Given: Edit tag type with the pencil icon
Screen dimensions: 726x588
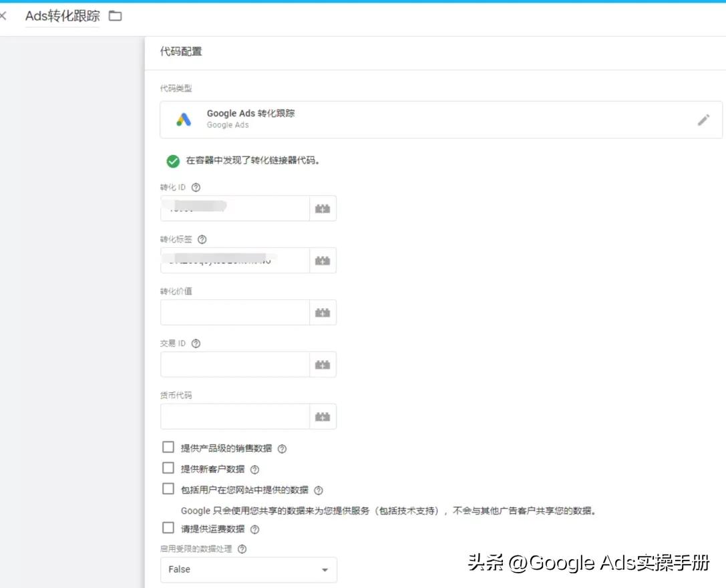Looking at the screenshot, I should [x=703, y=119].
